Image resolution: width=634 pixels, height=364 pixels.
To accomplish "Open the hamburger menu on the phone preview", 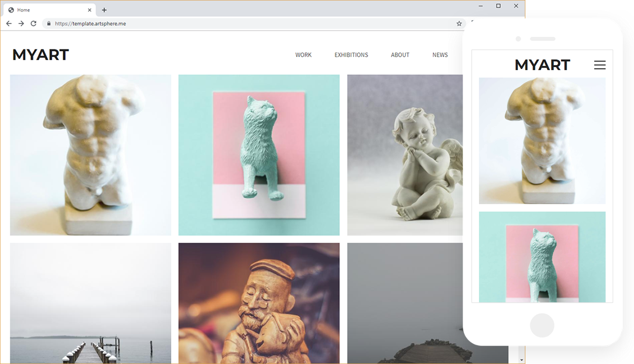I will [x=600, y=65].
